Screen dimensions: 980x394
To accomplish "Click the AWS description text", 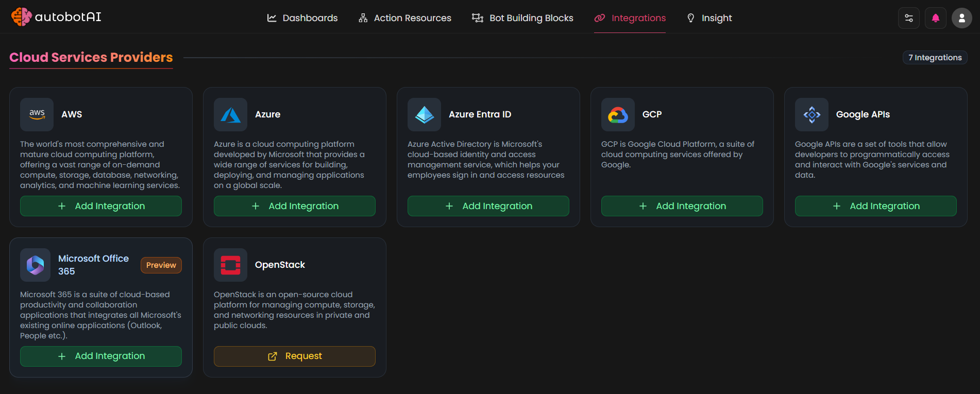I will [x=100, y=165].
